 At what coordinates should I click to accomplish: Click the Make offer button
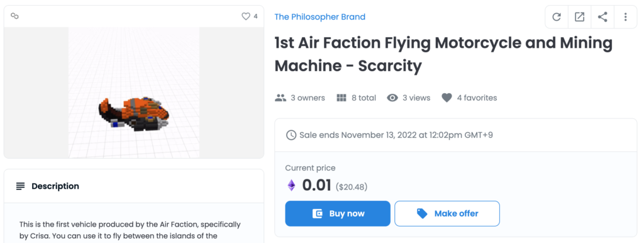(x=447, y=213)
